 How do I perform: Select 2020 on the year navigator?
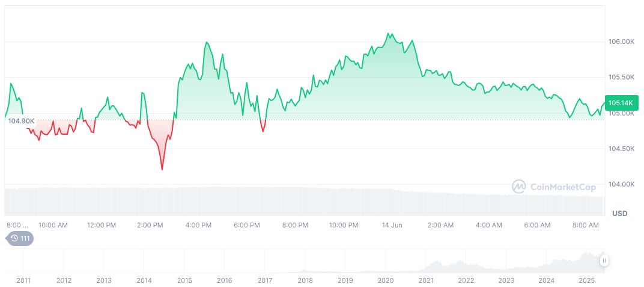tap(385, 280)
